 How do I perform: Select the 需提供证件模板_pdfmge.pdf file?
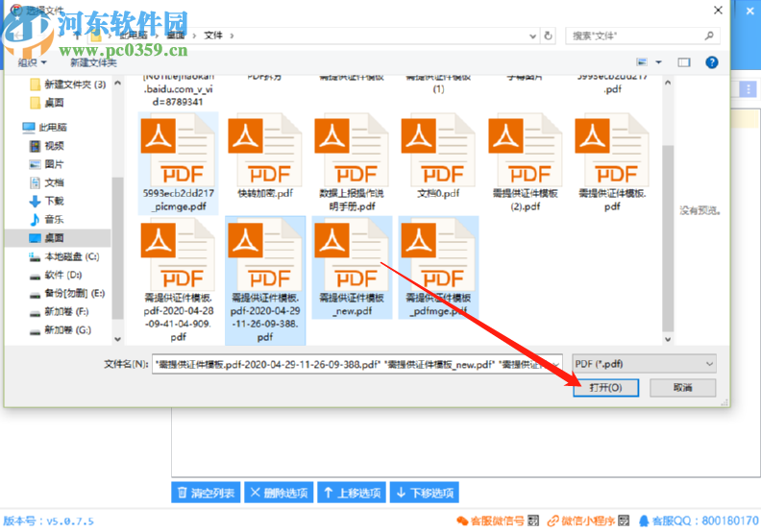pyautogui.click(x=438, y=268)
